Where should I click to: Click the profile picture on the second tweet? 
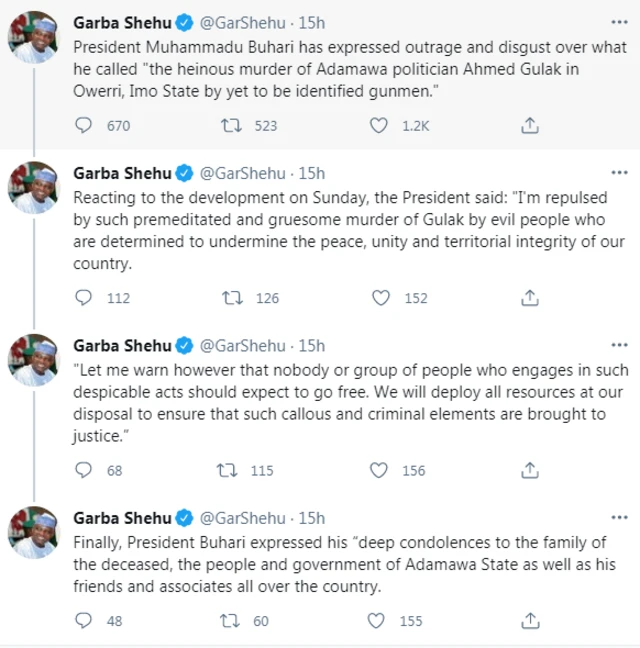coord(33,188)
